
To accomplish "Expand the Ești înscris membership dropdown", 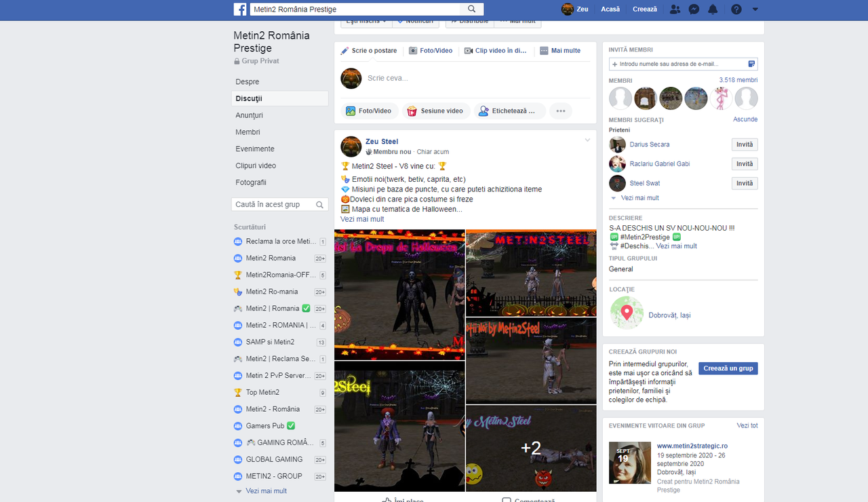I will coord(366,21).
